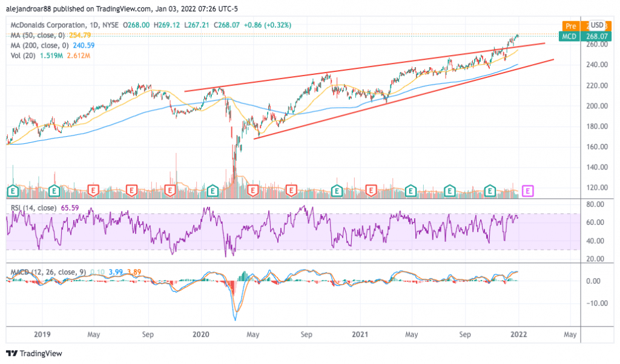Viewport: 620px width, 364px height.
Task: Click the 2.612M volume average value
Action: [x=79, y=56]
